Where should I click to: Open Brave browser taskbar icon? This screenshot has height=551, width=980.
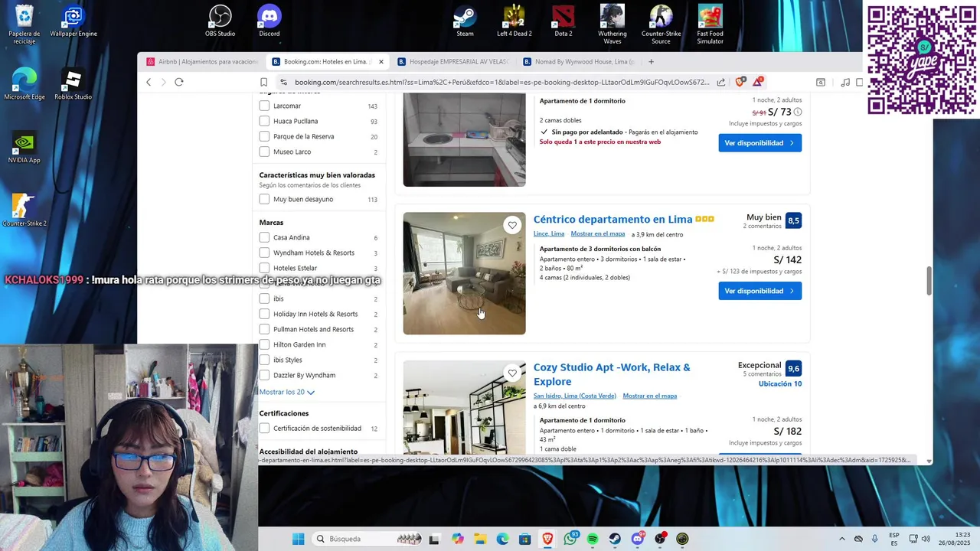[x=547, y=539]
